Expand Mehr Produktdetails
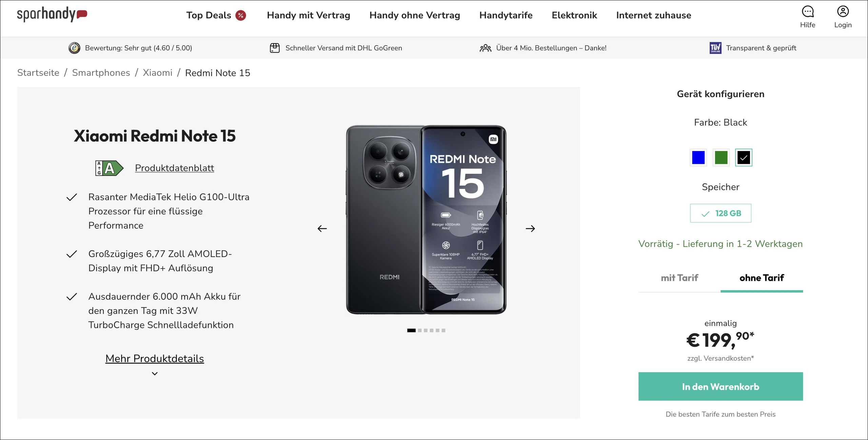This screenshot has height=440, width=868. [x=155, y=358]
